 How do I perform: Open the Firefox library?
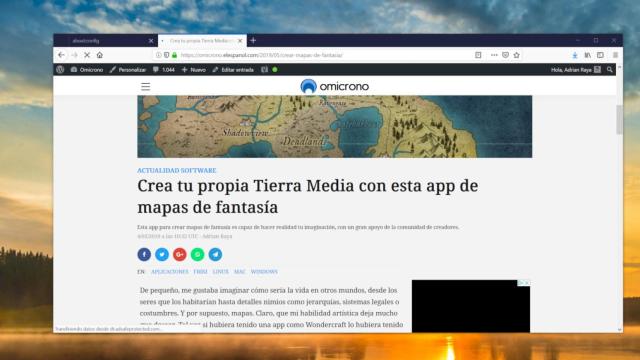click(588, 55)
